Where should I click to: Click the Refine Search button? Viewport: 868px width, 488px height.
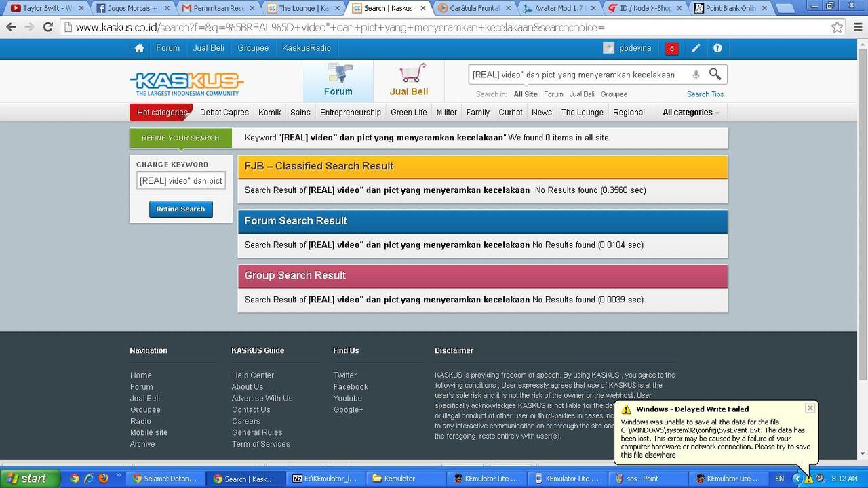[x=181, y=209]
